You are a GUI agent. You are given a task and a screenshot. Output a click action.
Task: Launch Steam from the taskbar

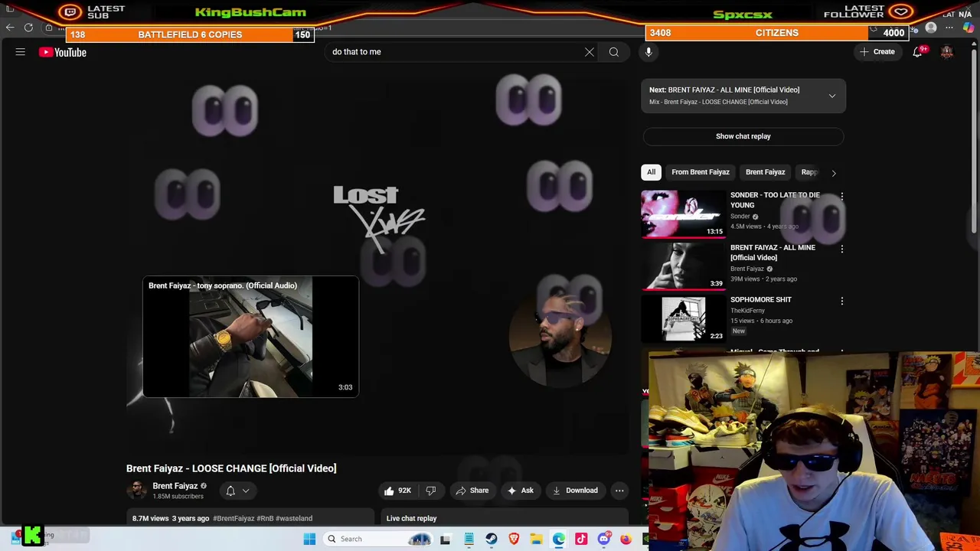(492, 539)
